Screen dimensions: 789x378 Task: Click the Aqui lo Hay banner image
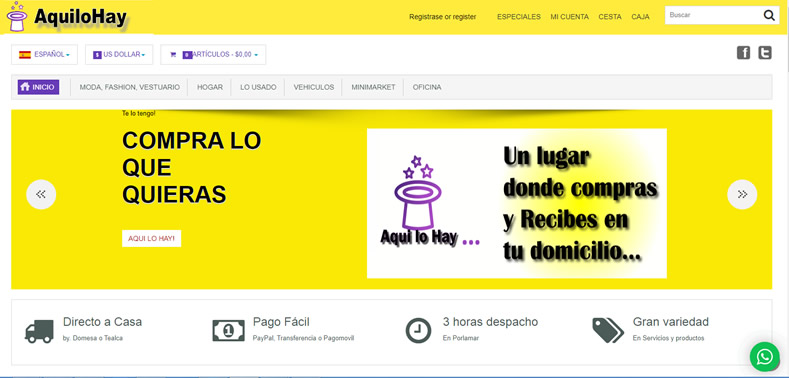[517, 203]
